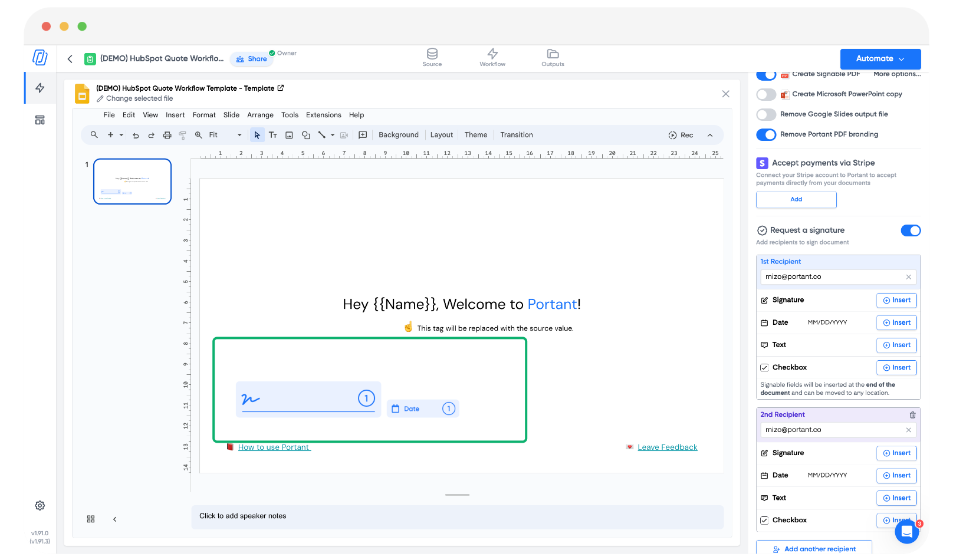The image size is (953, 560).
Task: Delete the 2nd Recipient with trash icon
Action: pyautogui.click(x=912, y=415)
